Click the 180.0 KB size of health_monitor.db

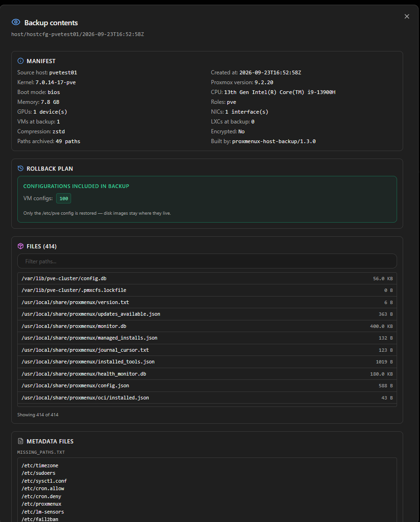[381, 374]
